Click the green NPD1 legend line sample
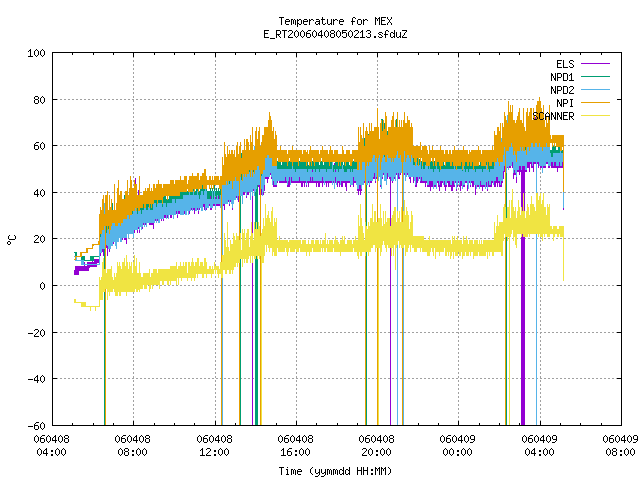This screenshot has width=640, height=480. [x=596, y=76]
